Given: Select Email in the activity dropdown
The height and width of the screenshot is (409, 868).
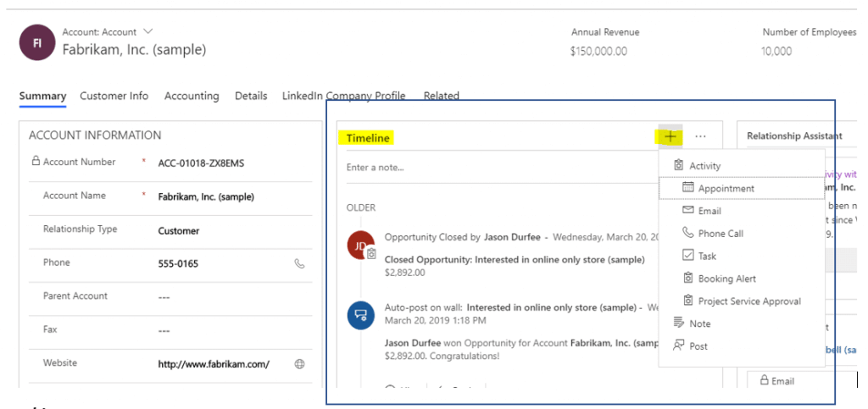Looking at the screenshot, I should click(710, 211).
